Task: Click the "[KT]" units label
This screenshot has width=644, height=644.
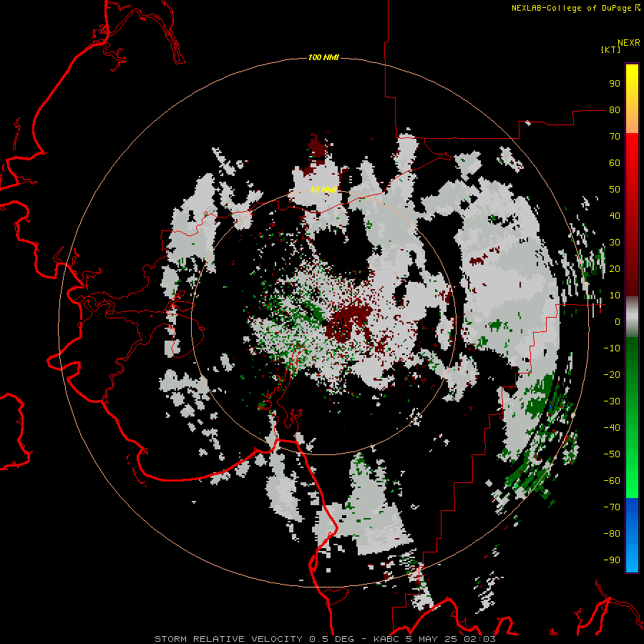Action: [x=611, y=49]
